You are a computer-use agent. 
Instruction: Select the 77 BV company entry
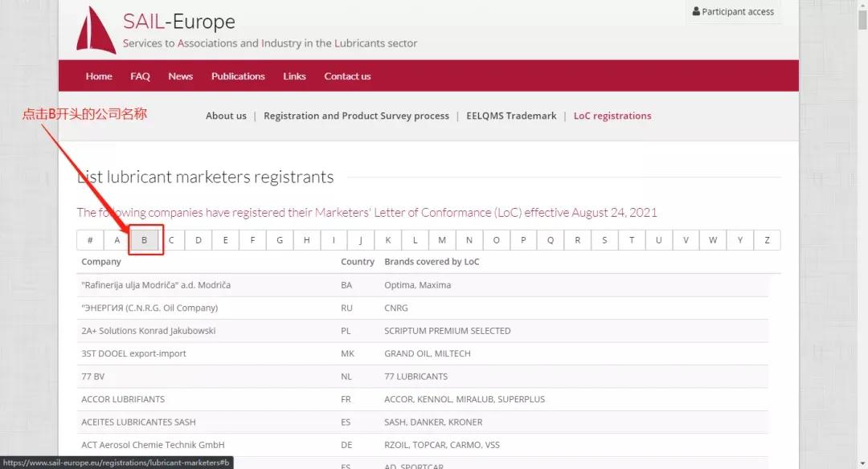(x=93, y=376)
